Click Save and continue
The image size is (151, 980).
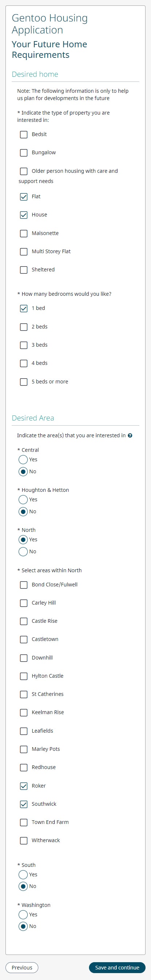point(117,967)
